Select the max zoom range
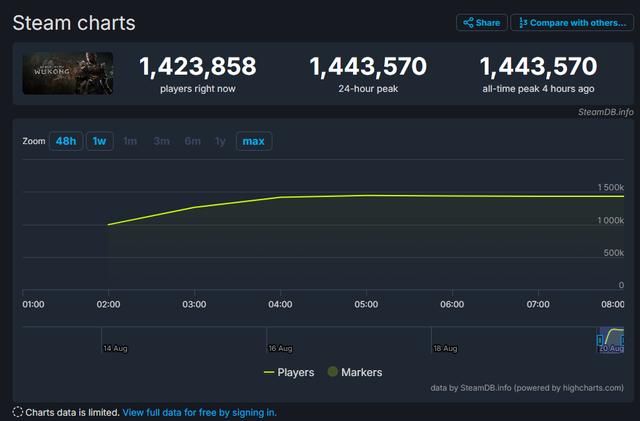The width and height of the screenshot is (640, 421). coord(254,141)
